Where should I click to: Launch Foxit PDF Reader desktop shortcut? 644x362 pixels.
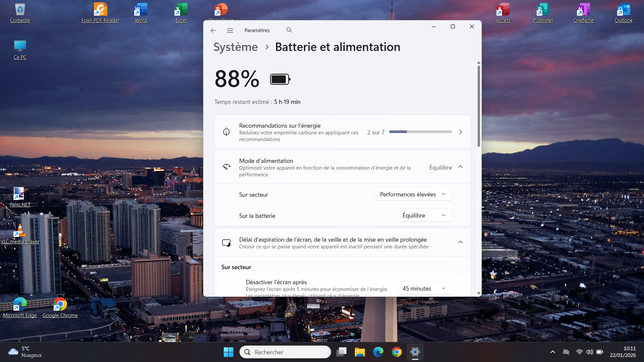click(x=100, y=13)
